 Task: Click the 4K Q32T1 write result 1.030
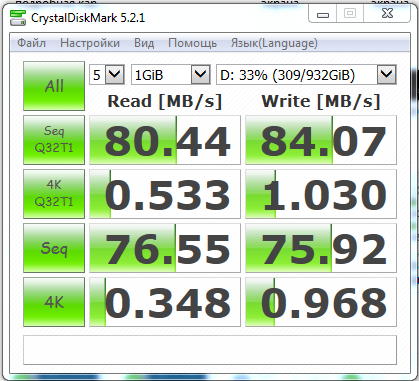click(321, 194)
